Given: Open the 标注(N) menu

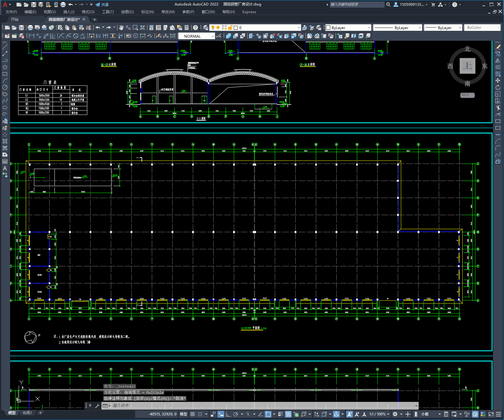Looking at the screenshot, I should coord(147,12).
